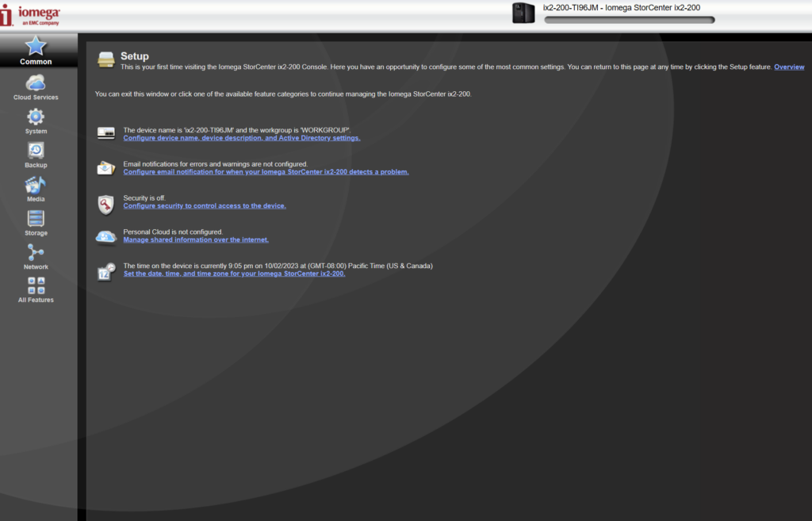Viewport: 812px width, 521px height.
Task: Click the Setup drive icon beside heading
Action: (105, 60)
